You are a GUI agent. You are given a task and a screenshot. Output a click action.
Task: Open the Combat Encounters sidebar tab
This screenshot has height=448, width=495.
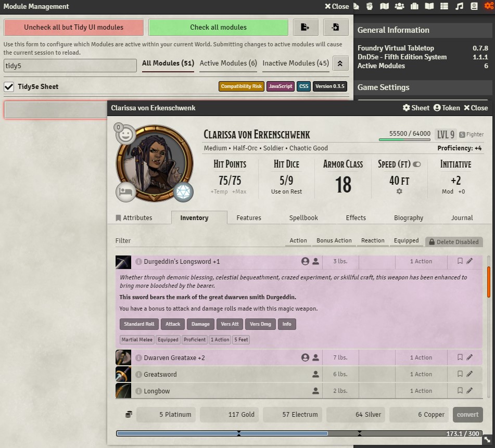pyautogui.click(x=370, y=6)
